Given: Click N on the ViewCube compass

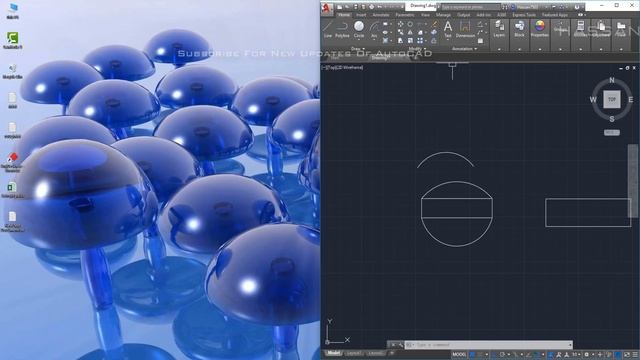Looking at the screenshot, I should point(612,80).
